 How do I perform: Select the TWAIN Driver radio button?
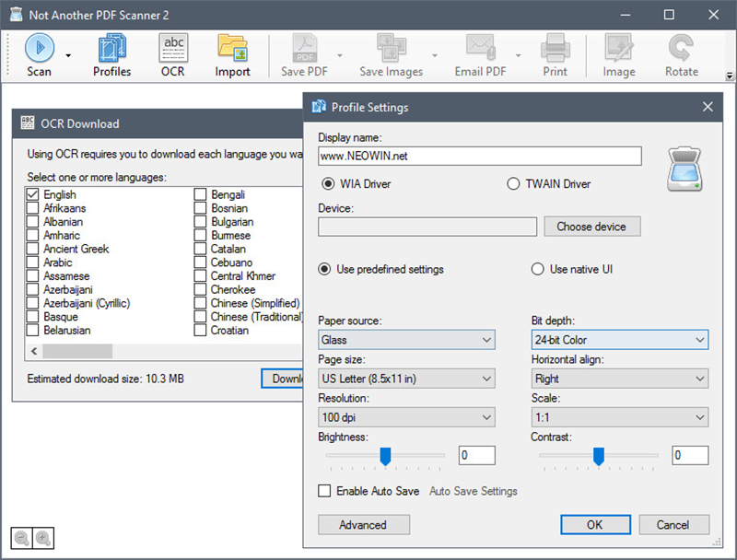click(513, 184)
